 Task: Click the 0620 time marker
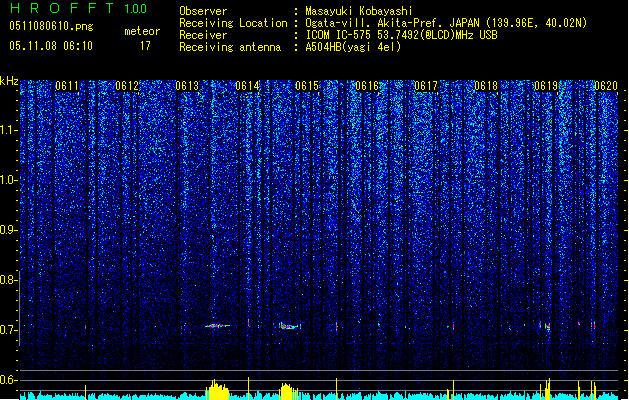coord(606,86)
